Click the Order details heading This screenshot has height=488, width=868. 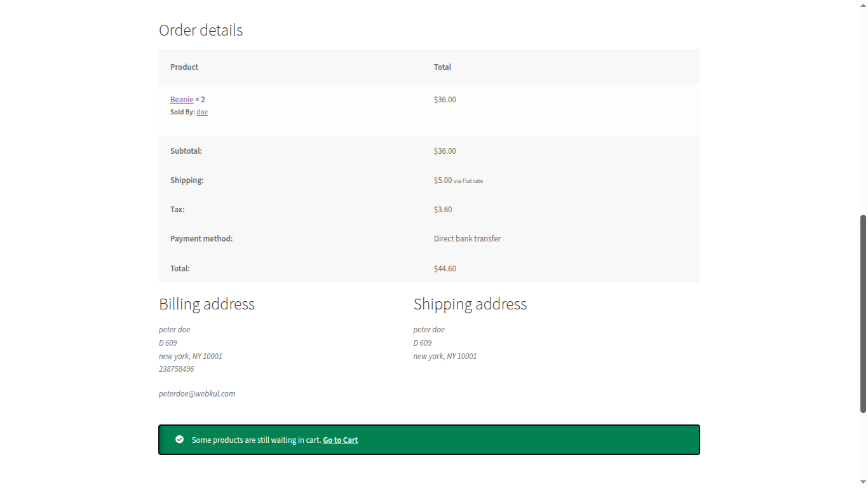tap(200, 30)
